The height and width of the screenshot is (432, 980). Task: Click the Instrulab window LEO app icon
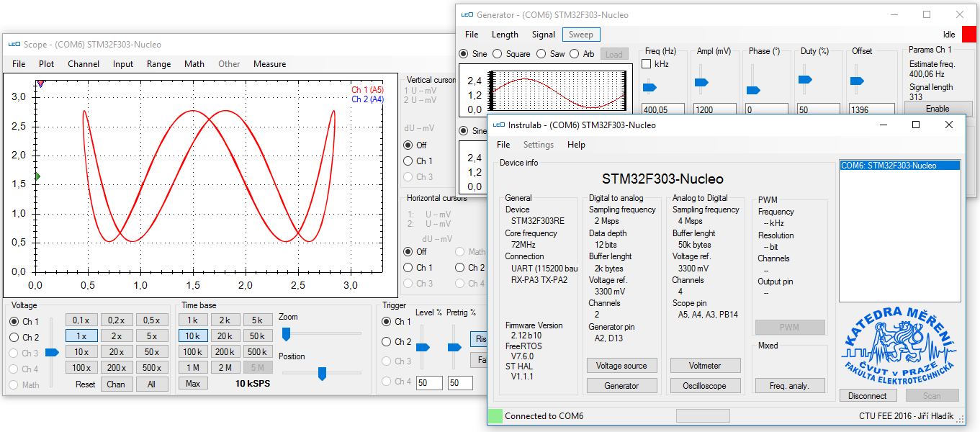click(x=498, y=125)
